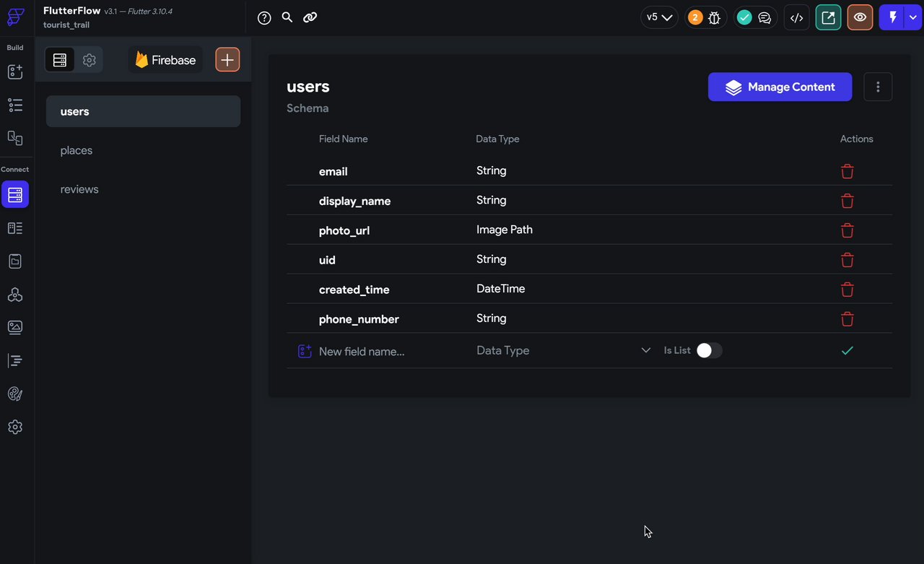Open the search tool in top bar

click(287, 17)
